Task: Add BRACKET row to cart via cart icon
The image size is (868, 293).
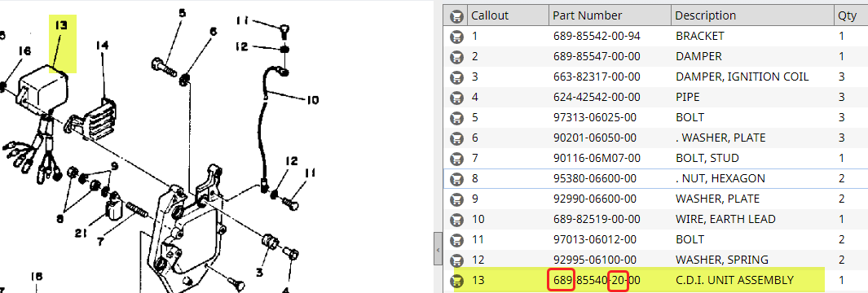Action: click(456, 37)
